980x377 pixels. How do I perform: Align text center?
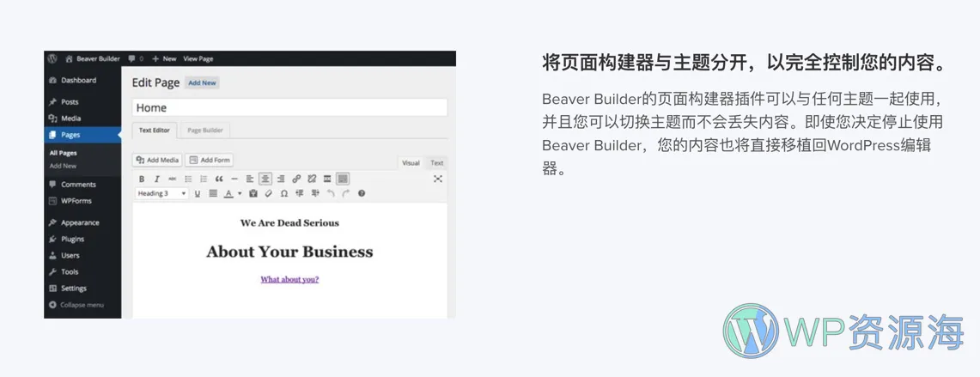pos(265,179)
